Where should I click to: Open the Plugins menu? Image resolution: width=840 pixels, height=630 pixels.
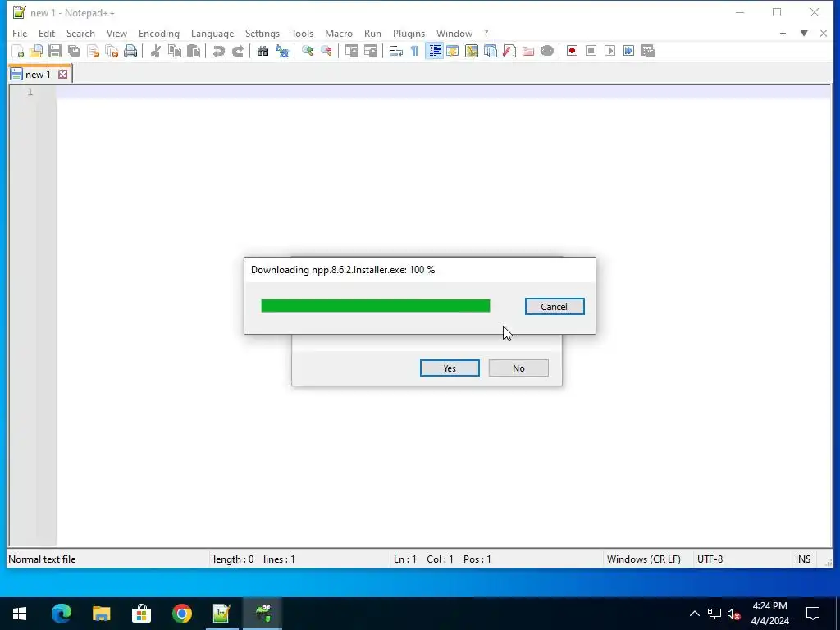tap(409, 33)
